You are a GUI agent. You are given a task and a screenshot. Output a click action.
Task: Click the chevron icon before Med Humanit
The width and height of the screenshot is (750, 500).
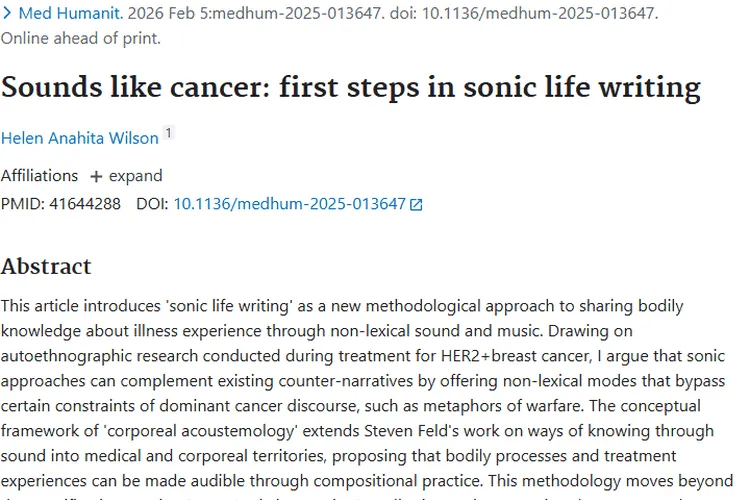tap(8, 13)
